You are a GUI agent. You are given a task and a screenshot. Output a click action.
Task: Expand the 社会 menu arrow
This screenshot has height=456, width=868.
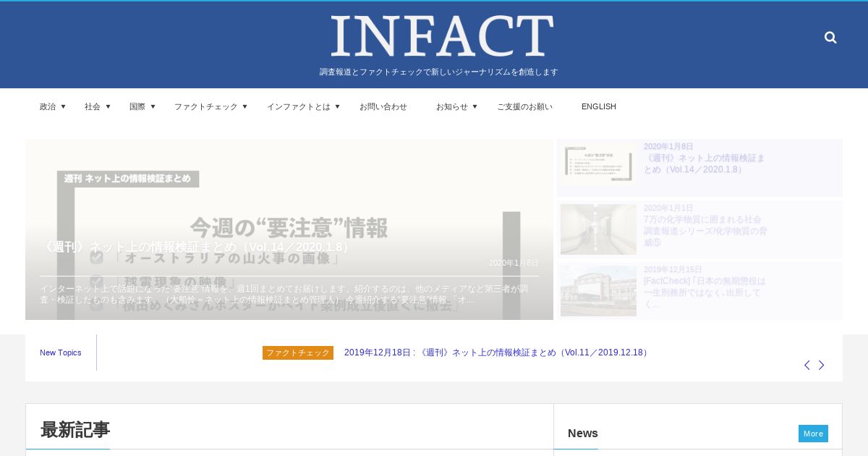(108, 106)
